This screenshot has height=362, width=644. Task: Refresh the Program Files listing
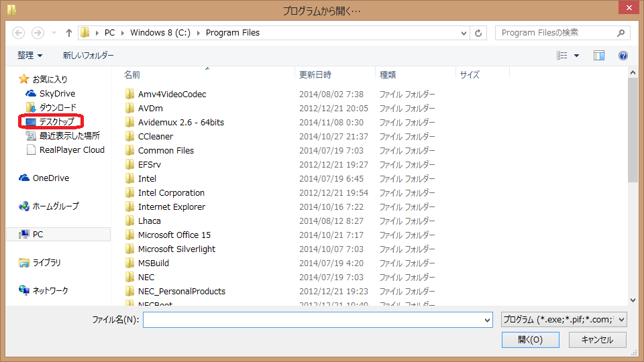pyautogui.click(x=478, y=33)
